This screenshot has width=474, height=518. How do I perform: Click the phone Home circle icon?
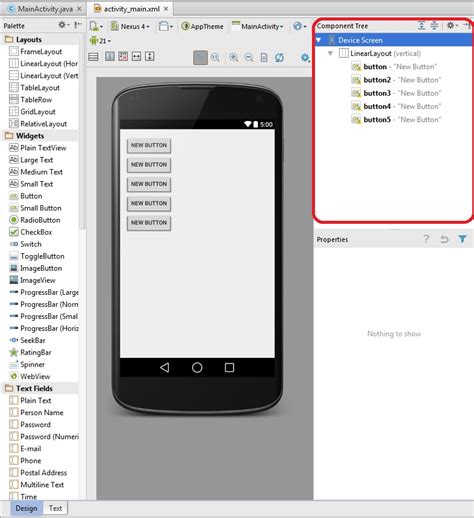click(x=197, y=367)
